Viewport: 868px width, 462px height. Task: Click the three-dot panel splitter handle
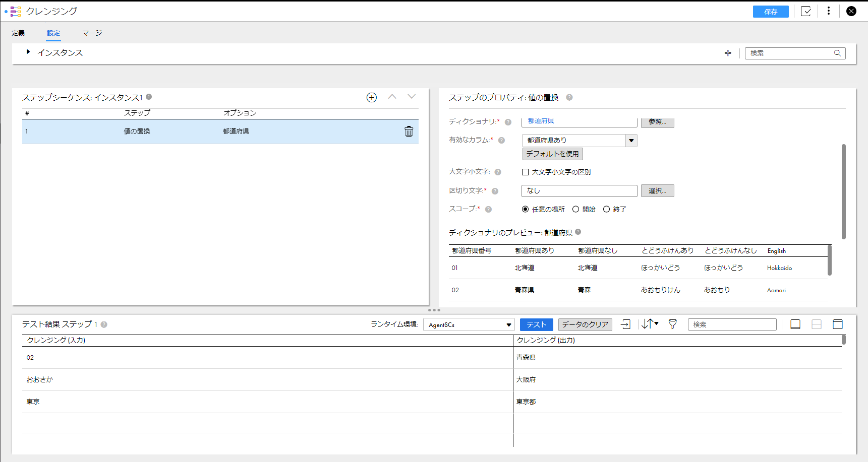point(434,310)
